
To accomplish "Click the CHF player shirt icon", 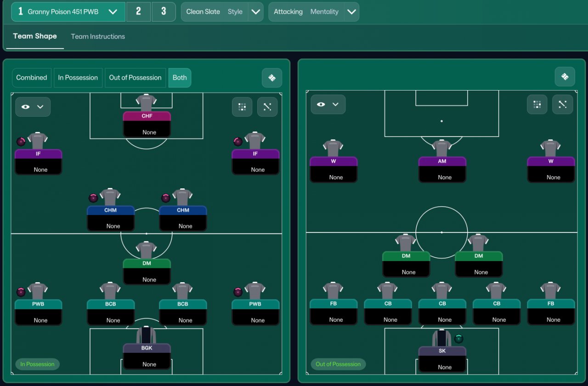I will pos(147,103).
